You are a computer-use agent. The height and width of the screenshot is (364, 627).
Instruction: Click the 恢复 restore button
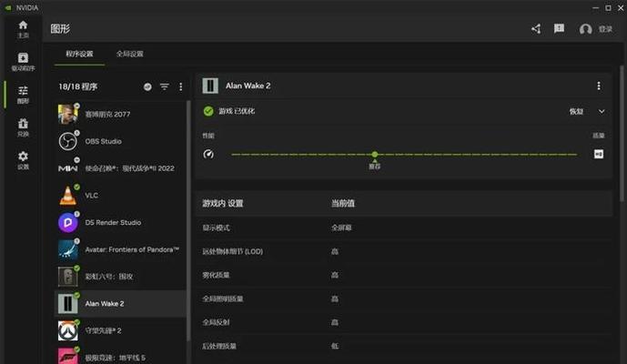(x=576, y=111)
